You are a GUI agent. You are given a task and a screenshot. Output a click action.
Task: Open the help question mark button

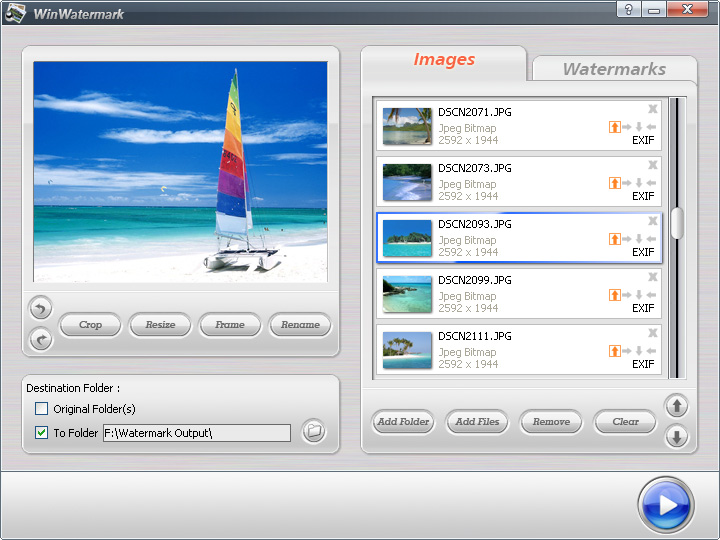pos(628,10)
